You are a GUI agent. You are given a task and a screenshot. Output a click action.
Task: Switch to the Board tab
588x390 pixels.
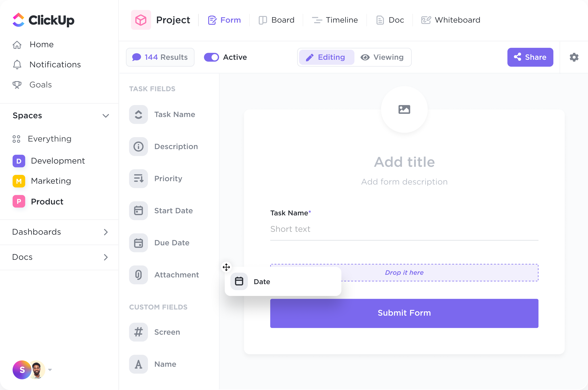[x=283, y=20]
